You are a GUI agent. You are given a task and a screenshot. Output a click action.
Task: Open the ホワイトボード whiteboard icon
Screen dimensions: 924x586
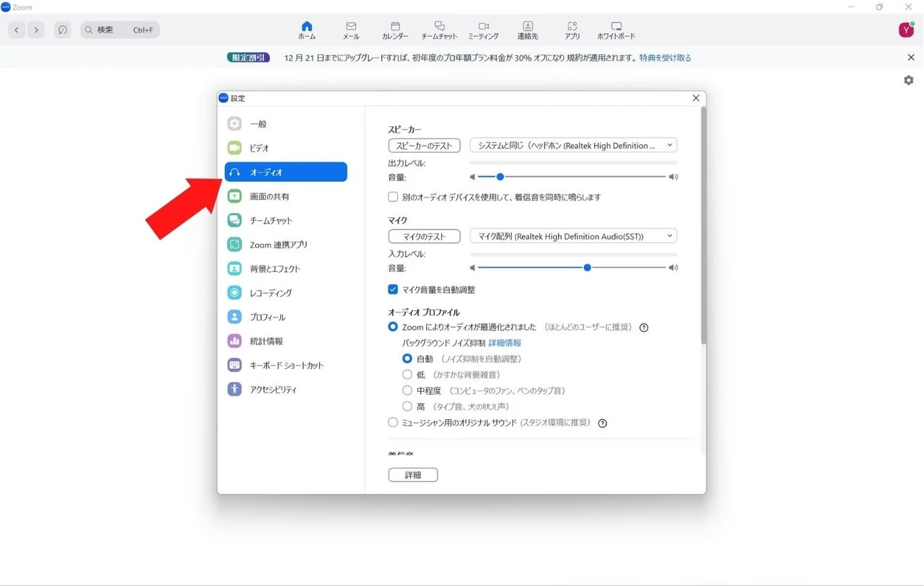(616, 30)
